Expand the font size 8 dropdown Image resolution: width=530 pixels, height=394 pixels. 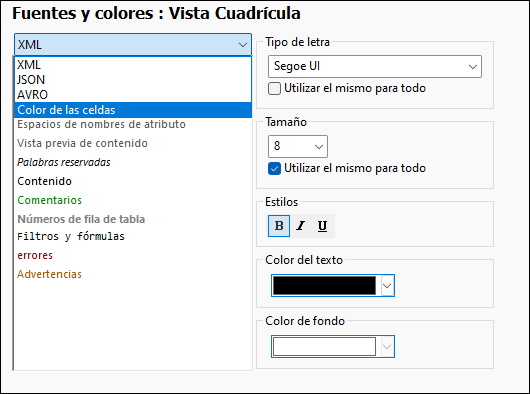click(298, 146)
